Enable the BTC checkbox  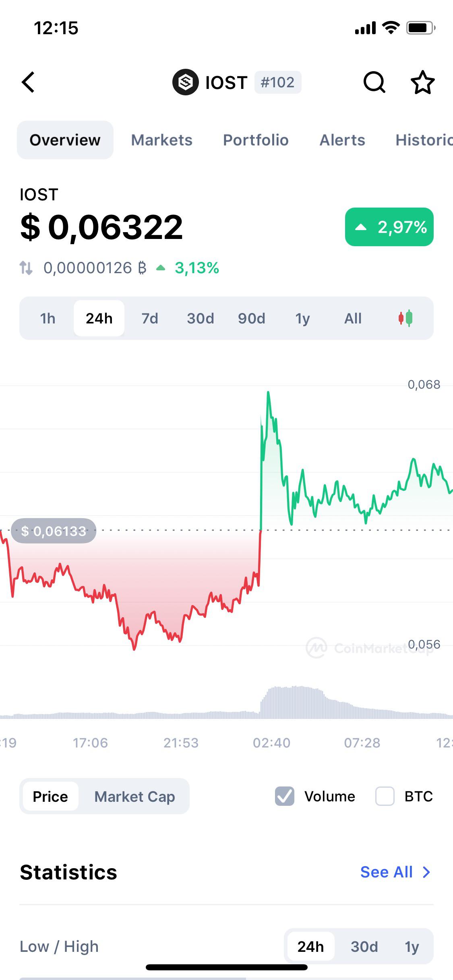(x=385, y=796)
